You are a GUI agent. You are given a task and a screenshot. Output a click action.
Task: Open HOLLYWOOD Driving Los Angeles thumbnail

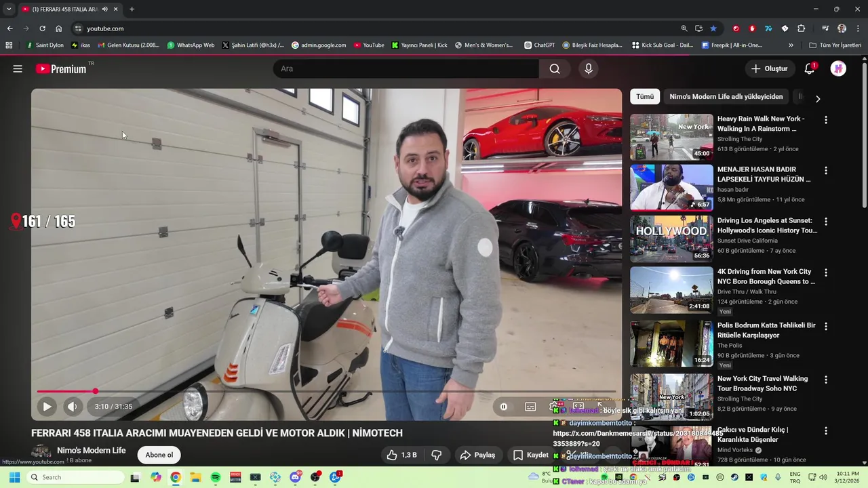(671, 239)
